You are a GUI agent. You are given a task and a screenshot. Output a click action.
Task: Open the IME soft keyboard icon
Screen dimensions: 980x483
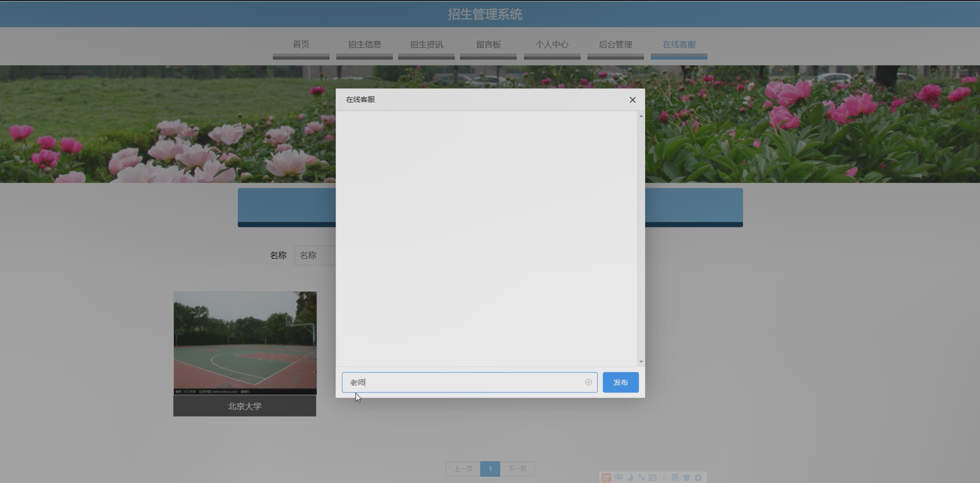point(652,478)
